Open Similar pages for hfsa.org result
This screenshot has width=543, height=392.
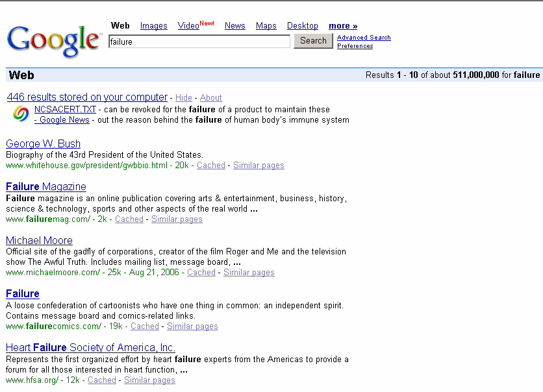pyautogui.click(x=149, y=380)
